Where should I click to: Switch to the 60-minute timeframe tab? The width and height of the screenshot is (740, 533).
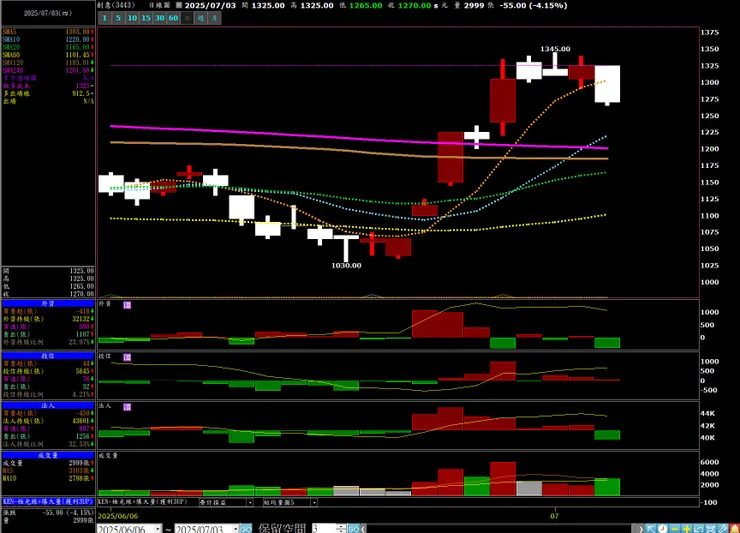[173, 18]
